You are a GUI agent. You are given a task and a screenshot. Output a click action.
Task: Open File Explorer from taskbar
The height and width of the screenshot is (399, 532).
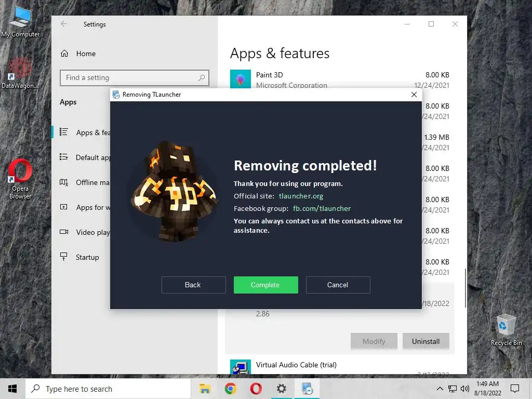[x=205, y=389]
